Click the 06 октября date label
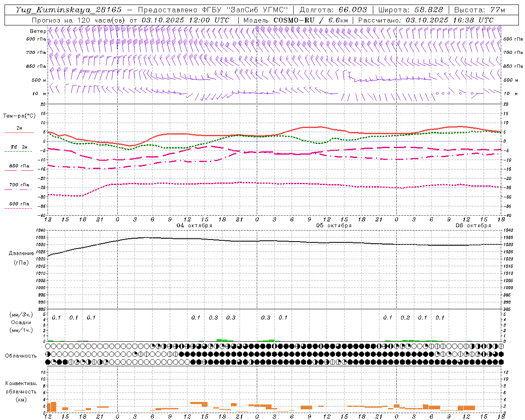This screenshot has width=525, height=420. [x=473, y=226]
